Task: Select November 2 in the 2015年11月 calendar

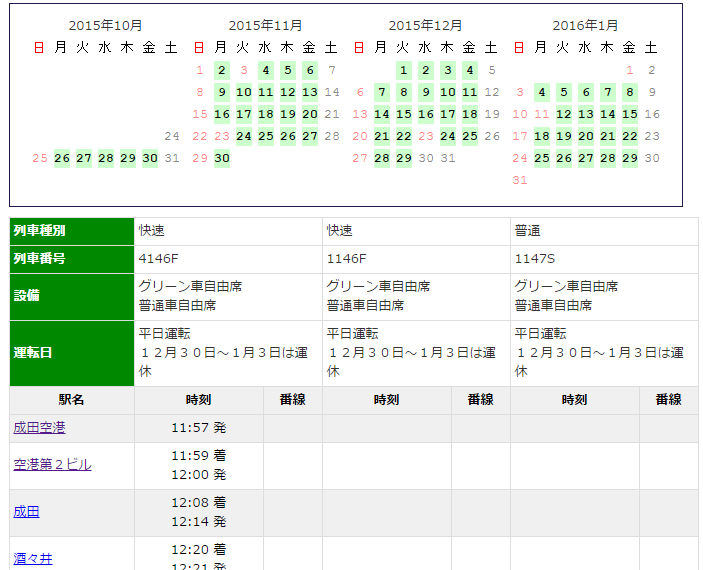Action: coord(222,70)
